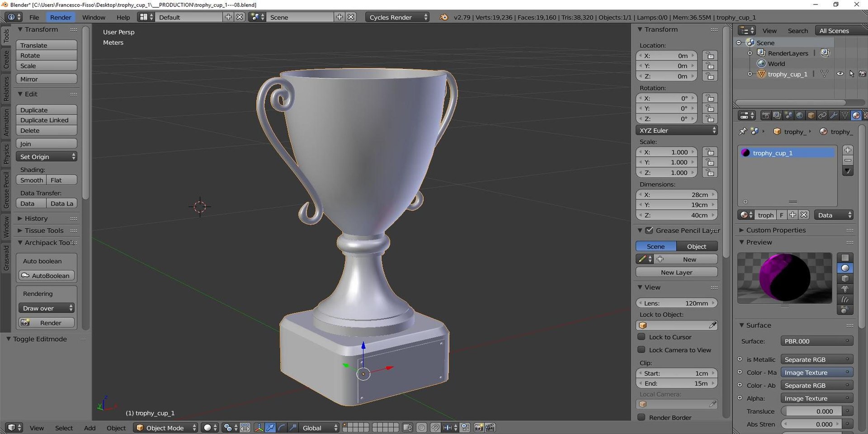Image resolution: width=868 pixels, height=434 pixels.
Task: Enable the rotate manipulator arc icon
Action: pyautogui.click(x=282, y=428)
